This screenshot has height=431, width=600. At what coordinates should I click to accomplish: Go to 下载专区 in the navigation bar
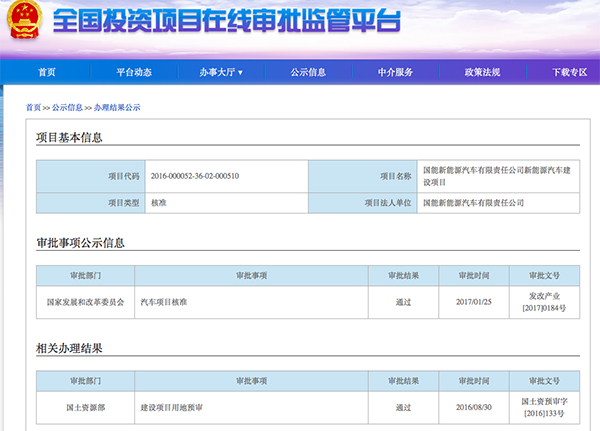coord(569,72)
